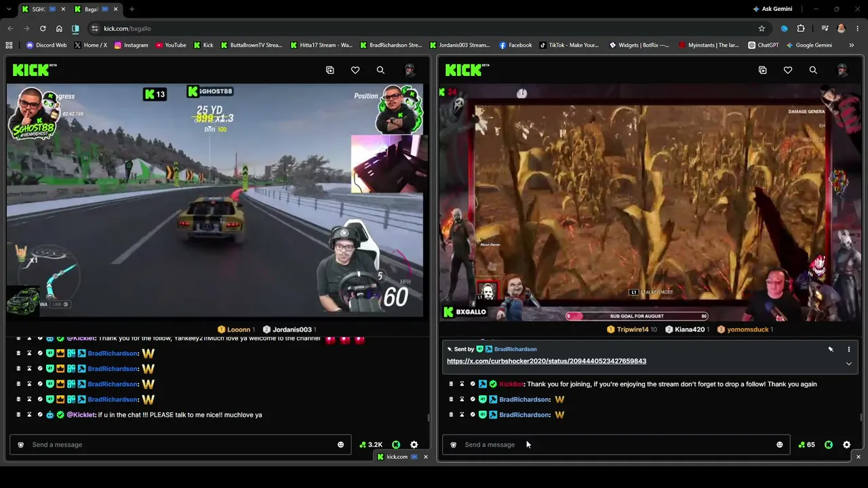Open left pane copy/pop-out icon
868x488 pixels.
pos(330,70)
